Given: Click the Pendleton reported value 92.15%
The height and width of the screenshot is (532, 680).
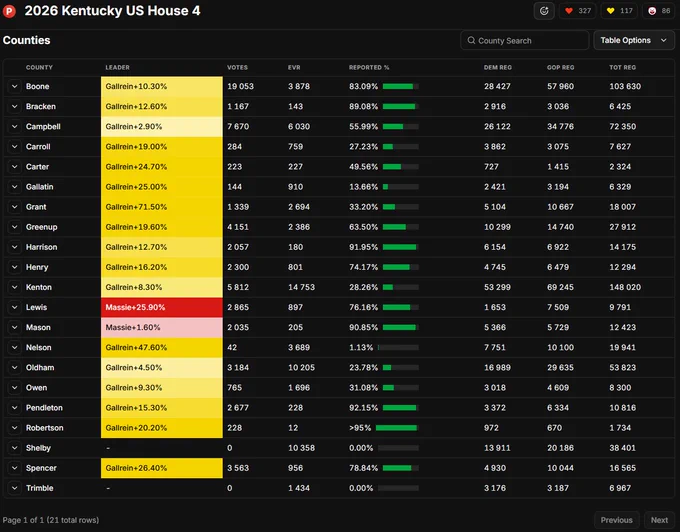Looking at the screenshot, I should pos(363,408).
